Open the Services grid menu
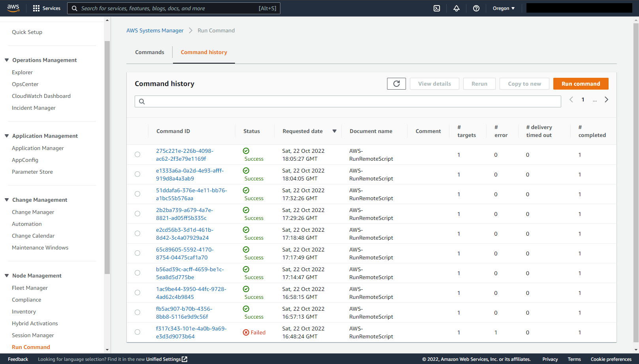Screen dimensions: 639x364 [x=47, y=8]
